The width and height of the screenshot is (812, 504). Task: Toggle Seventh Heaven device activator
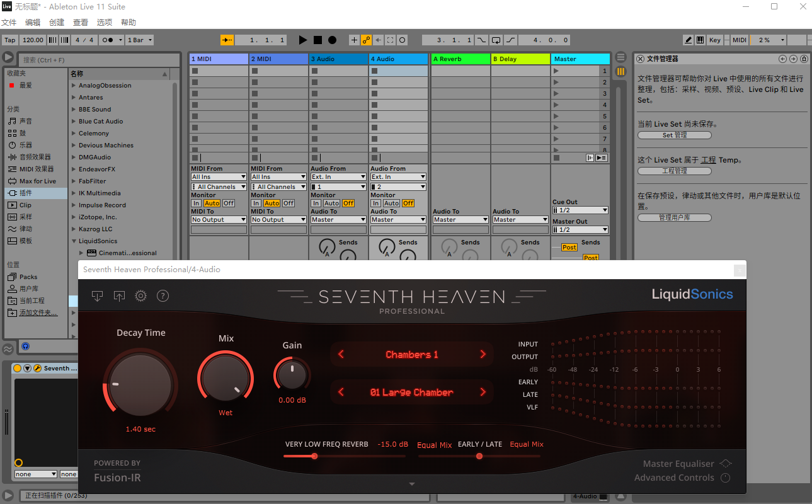coord(18,368)
